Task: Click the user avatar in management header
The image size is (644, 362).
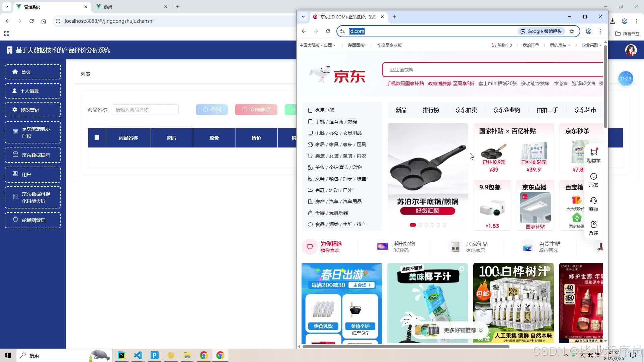Action: 631,50
